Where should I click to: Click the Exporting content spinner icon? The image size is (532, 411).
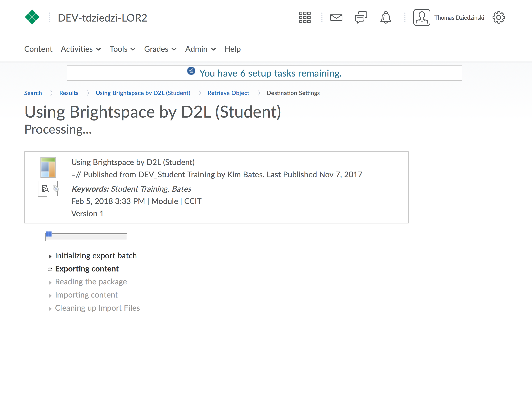click(50, 269)
